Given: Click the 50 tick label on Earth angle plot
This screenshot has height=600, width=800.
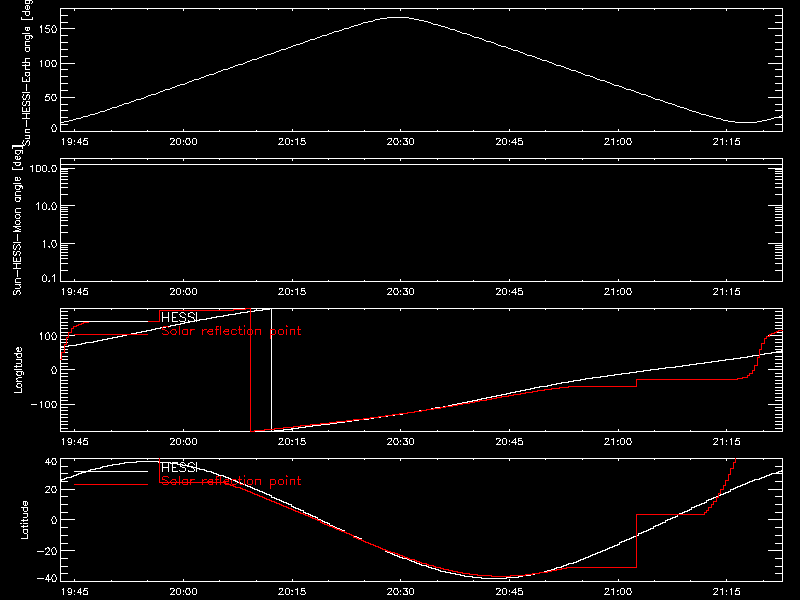Looking at the screenshot, I should click(51, 98).
